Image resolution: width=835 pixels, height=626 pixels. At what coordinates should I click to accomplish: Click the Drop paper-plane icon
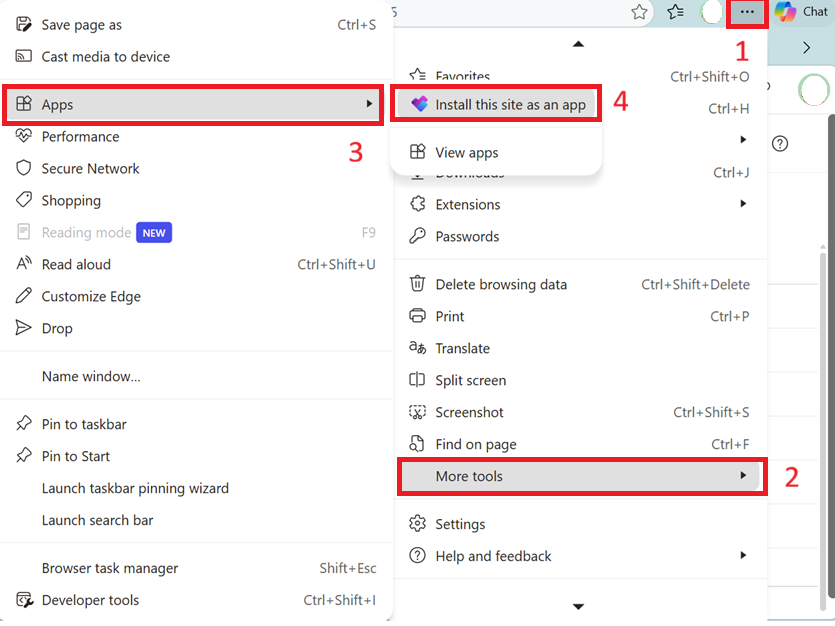point(23,327)
